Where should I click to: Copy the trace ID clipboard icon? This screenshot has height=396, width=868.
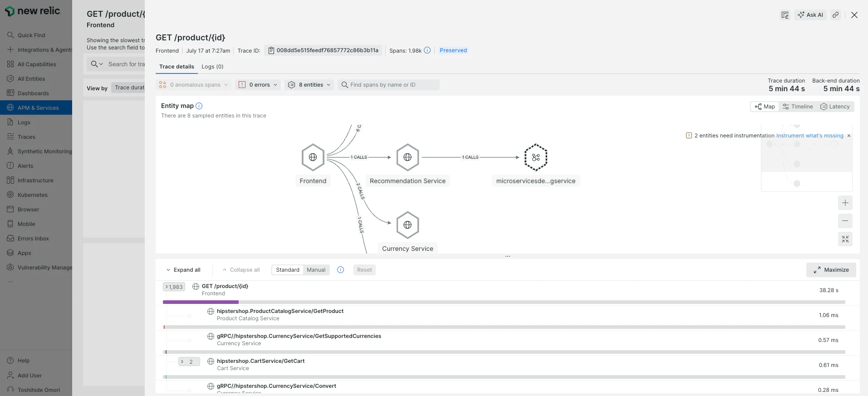point(271,50)
